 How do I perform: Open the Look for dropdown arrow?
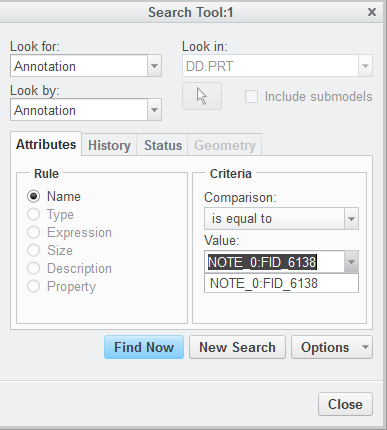click(x=154, y=66)
